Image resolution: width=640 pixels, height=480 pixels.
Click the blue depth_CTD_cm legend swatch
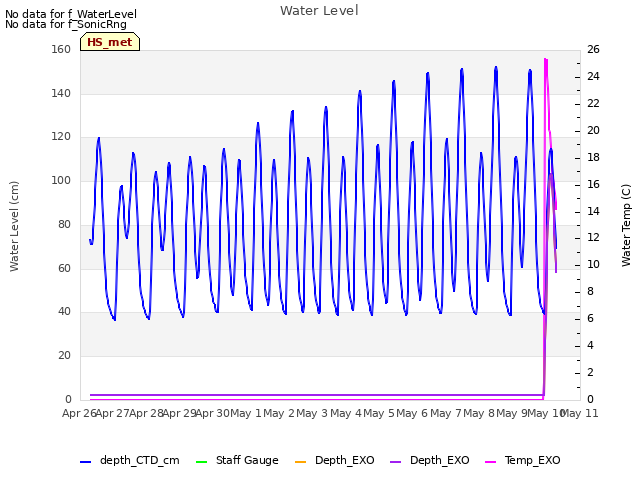click(85, 462)
